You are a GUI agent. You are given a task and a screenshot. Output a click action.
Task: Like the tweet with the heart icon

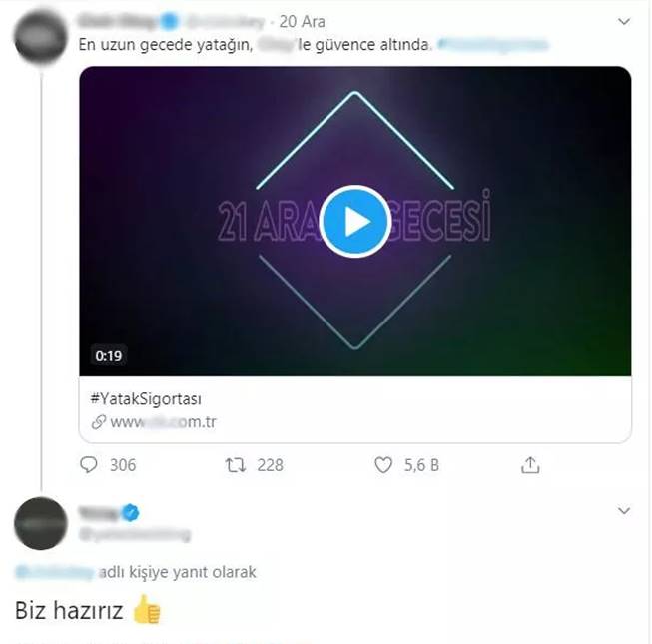383,465
